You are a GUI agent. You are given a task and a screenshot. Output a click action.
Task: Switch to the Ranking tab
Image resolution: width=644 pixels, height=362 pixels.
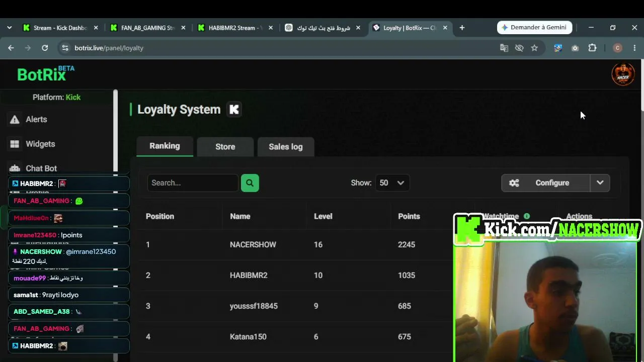click(165, 146)
